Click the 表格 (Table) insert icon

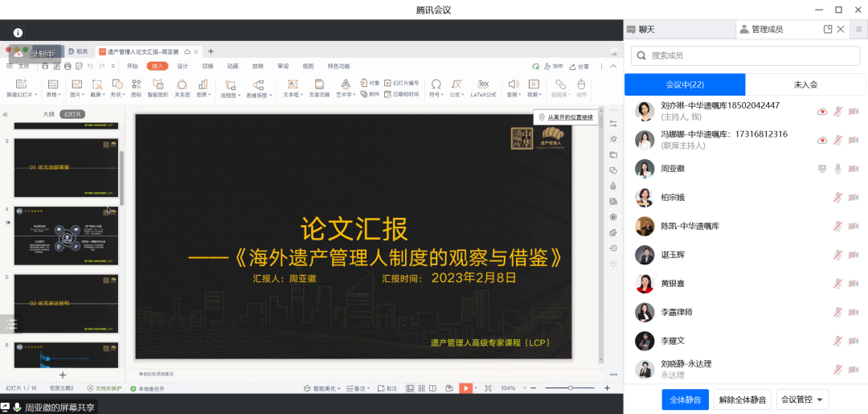(x=52, y=84)
